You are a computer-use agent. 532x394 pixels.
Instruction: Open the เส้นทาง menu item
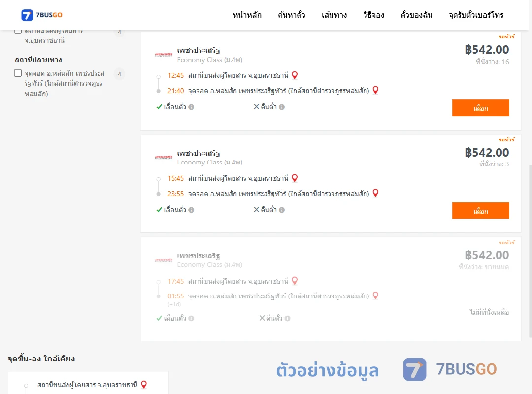[334, 15]
